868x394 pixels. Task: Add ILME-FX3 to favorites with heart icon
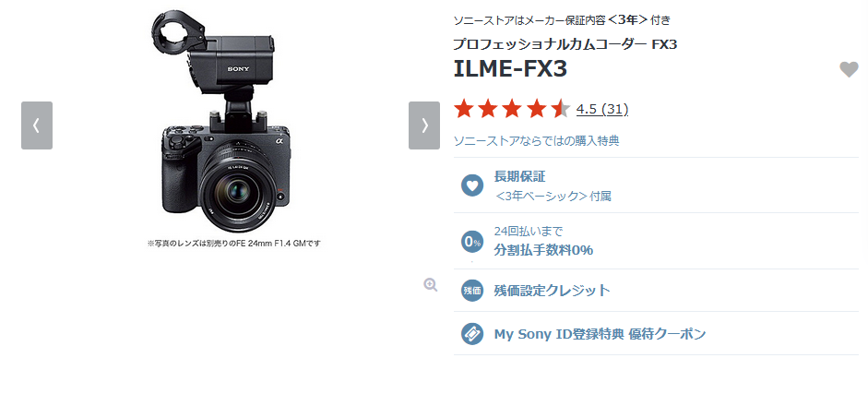point(849,70)
